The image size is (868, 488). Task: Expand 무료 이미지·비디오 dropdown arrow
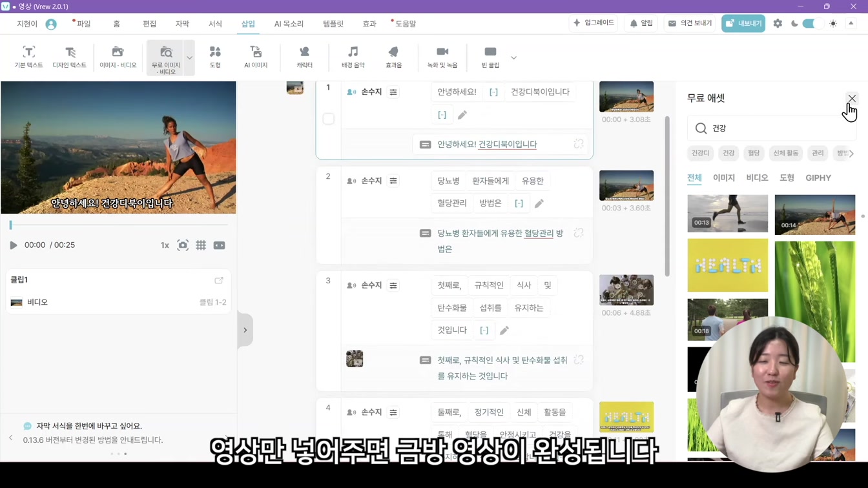pos(189,58)
